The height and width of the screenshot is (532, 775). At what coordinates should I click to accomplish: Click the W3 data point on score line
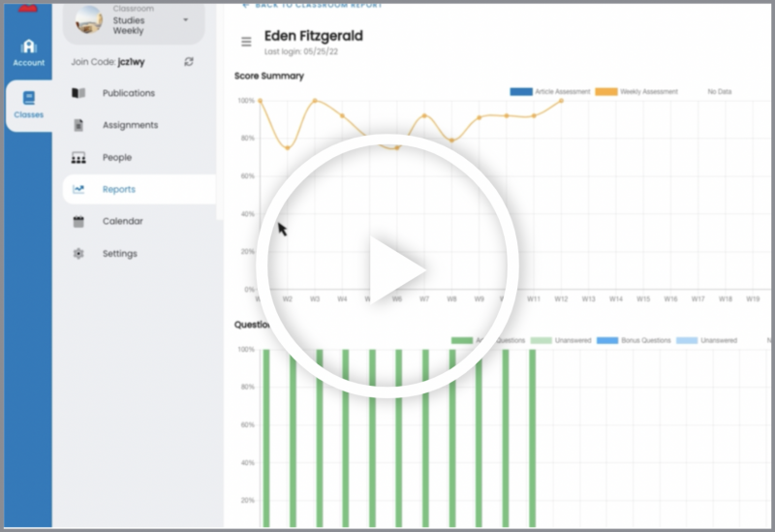[x=315, y=101]
